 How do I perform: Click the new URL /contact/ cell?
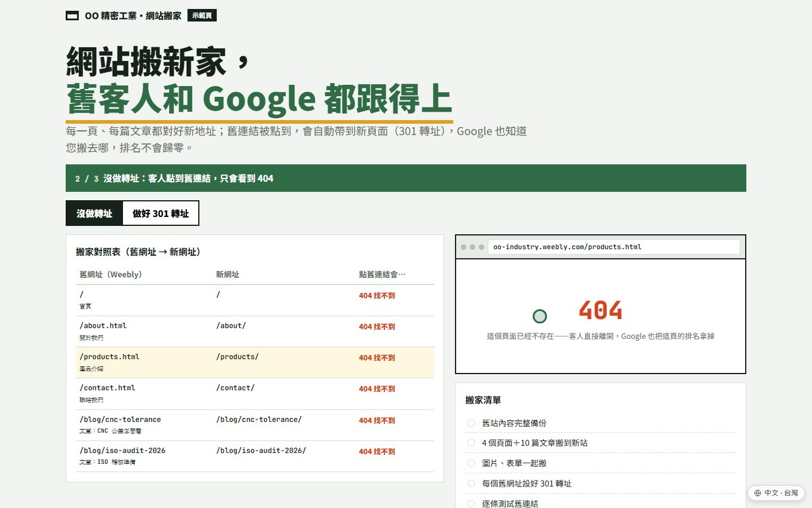(x=235, y=388)
